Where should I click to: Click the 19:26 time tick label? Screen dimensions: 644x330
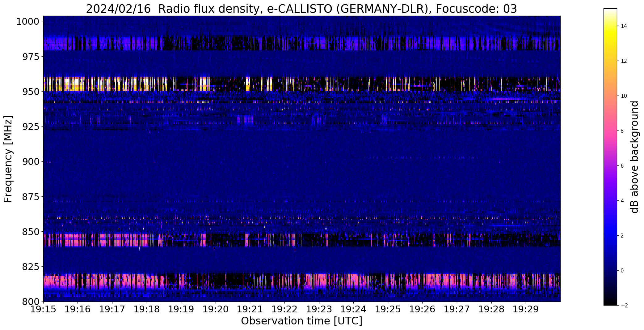pyautogui.click(x=423, y=309)
